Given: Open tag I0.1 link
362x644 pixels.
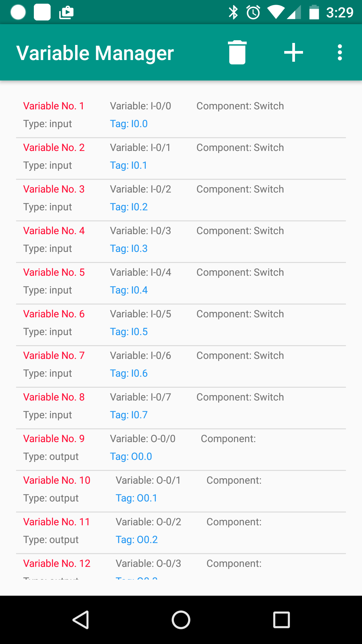Looking at the screenshot, I should (x=129, y=165).
